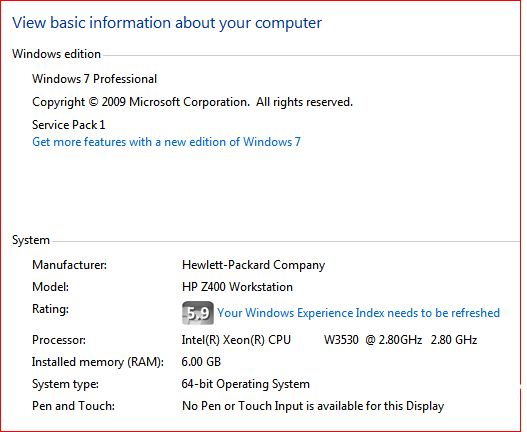This screenshot has width=527, height=432.
Task: Select the Processor label
Action: [x=59, y=340]
